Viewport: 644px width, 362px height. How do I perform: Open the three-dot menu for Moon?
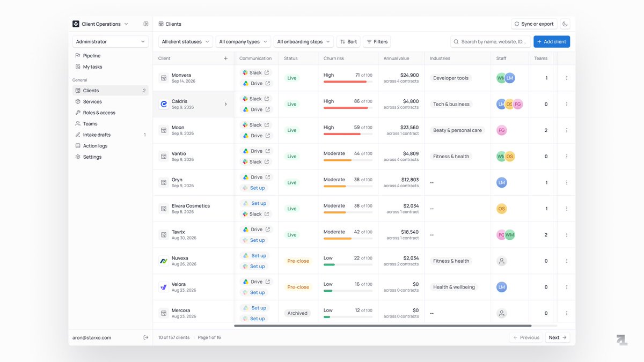pyautogui.click(x=567, y=130)
